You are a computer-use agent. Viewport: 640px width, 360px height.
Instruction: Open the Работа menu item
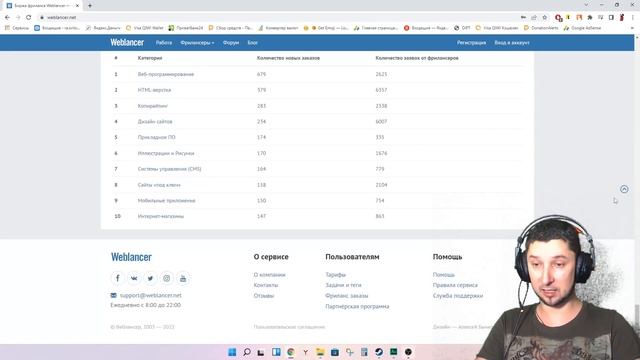(x=164, y=42)
